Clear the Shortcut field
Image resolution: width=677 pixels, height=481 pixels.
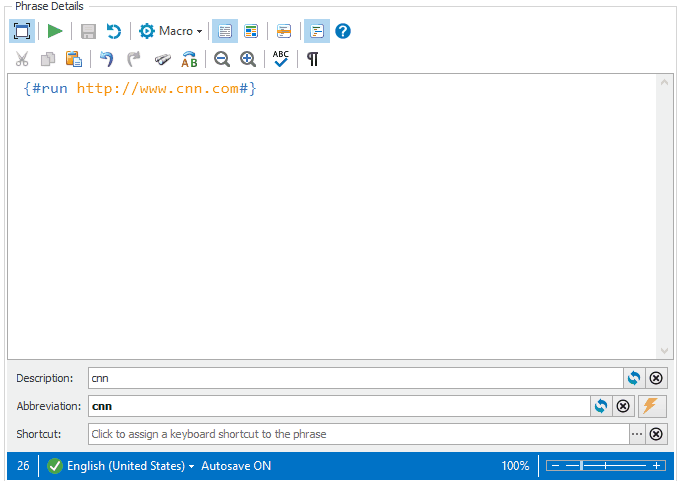(656, 434)
